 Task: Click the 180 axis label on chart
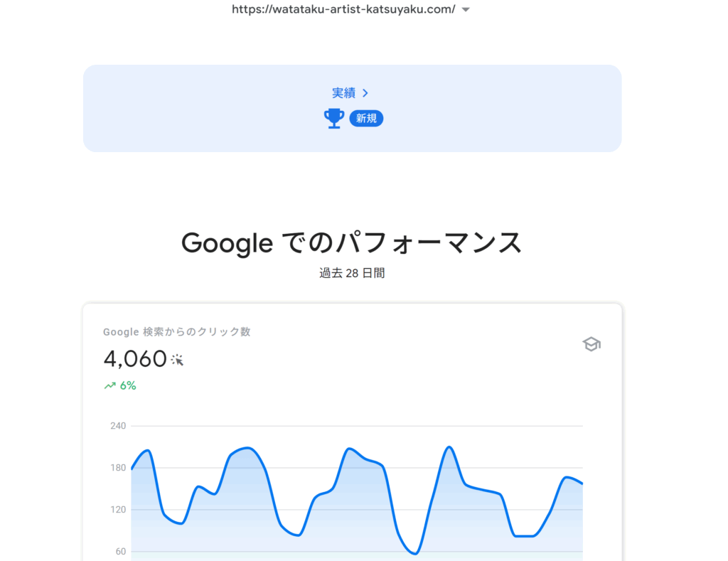click(118, 468)
